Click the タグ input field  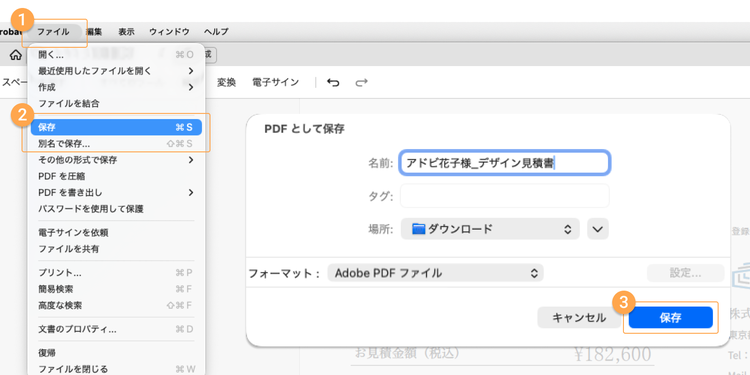point(505,196)
